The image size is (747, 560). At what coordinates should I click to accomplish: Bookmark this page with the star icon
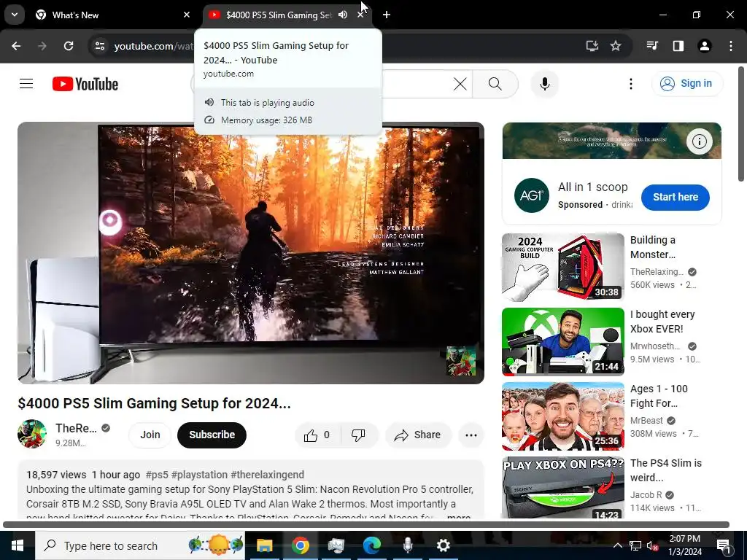pyautogui.click(x=616, y=46)
